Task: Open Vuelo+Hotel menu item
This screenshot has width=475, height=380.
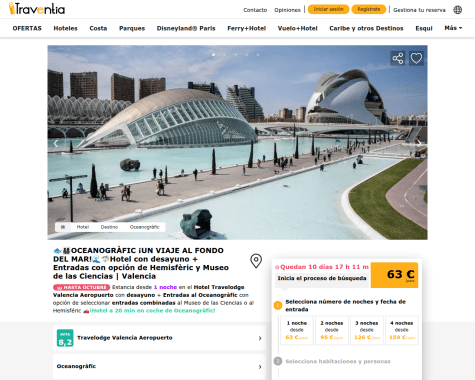Action: [297, 28]
